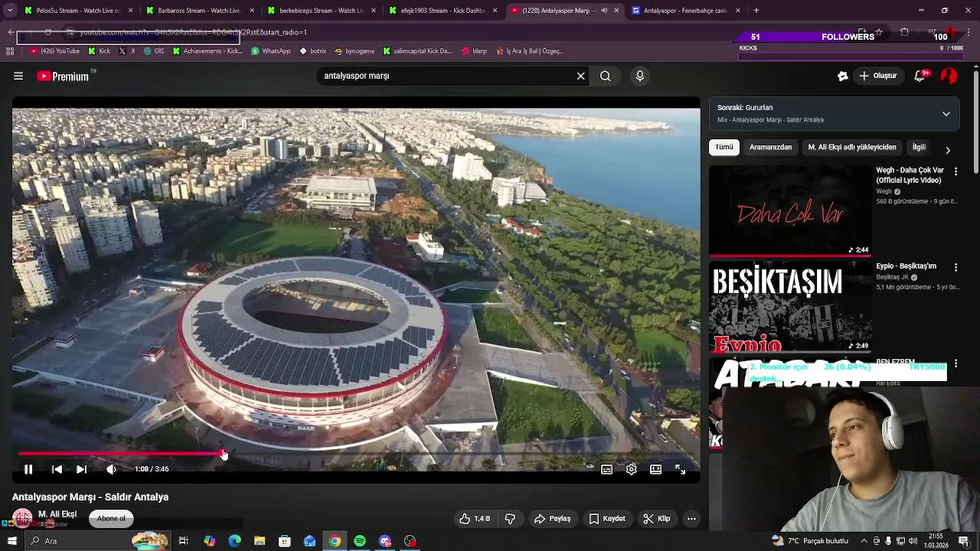This screenshot has height=551, width=980.
Task: Open options for 'Eypio - Beşiktaşım'
Action: 955,267
